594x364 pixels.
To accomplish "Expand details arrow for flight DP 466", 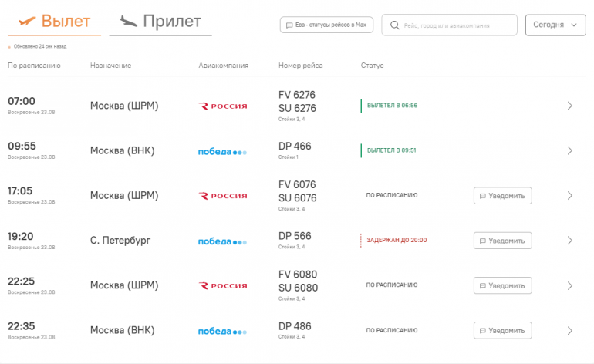I will coord(570,150).
